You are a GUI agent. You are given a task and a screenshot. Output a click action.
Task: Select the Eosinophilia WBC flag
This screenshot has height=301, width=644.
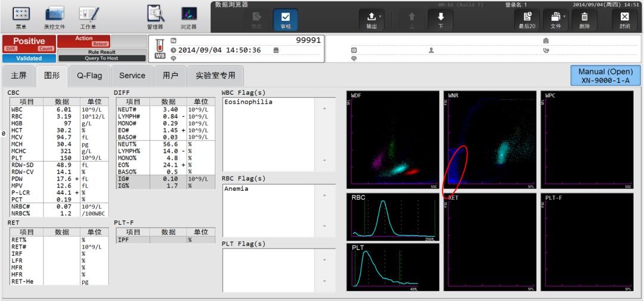pos(249,102)
